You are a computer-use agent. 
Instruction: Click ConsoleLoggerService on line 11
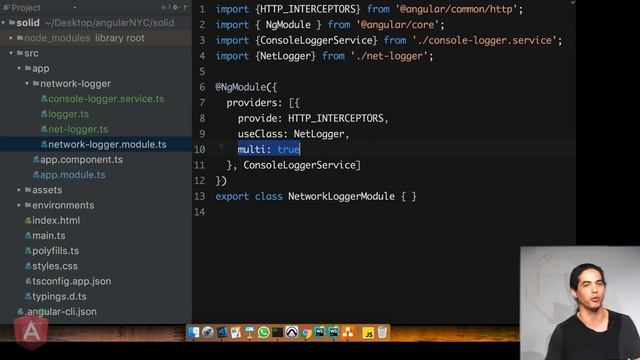300,165
